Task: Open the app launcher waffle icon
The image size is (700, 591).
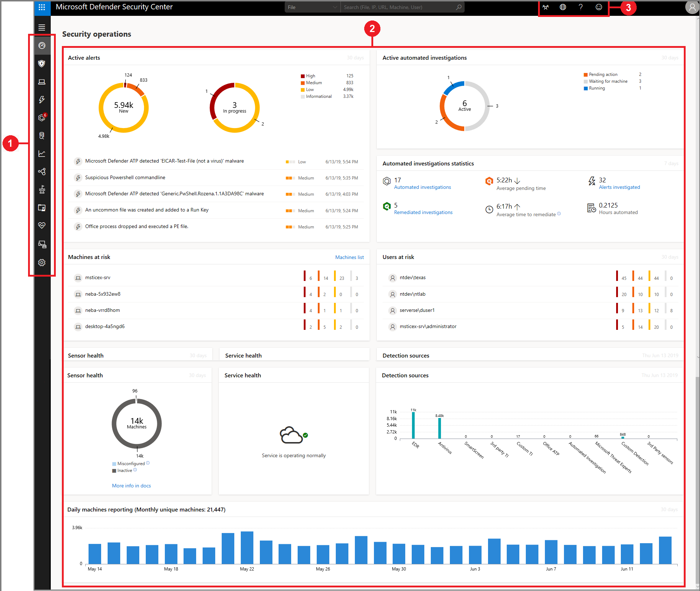Action: [x=42, y=7]
